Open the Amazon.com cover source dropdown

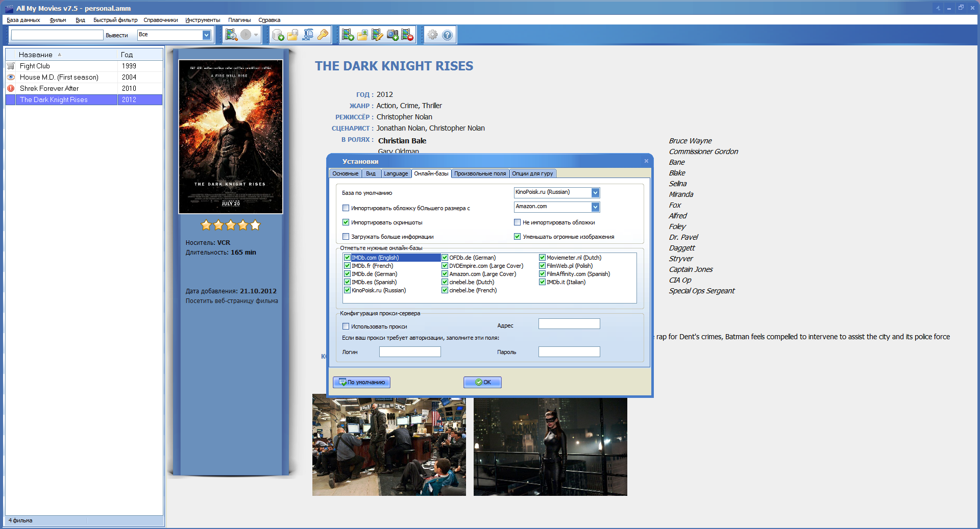(x=595, y=207)
